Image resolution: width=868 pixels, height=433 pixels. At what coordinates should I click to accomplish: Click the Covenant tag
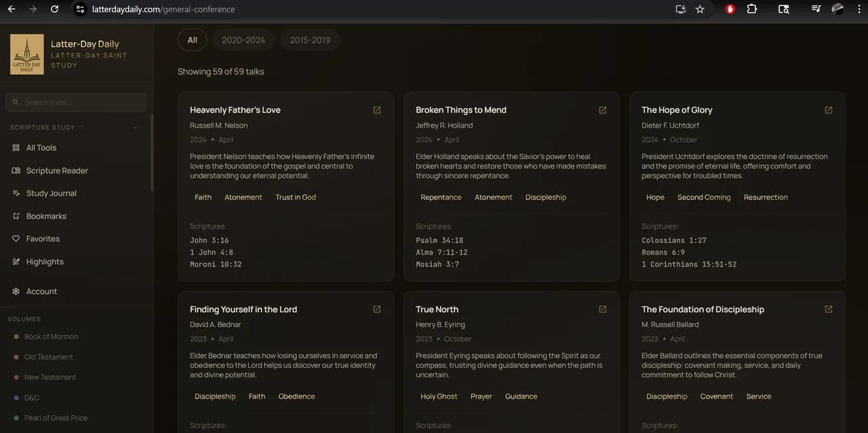point(717,397)
